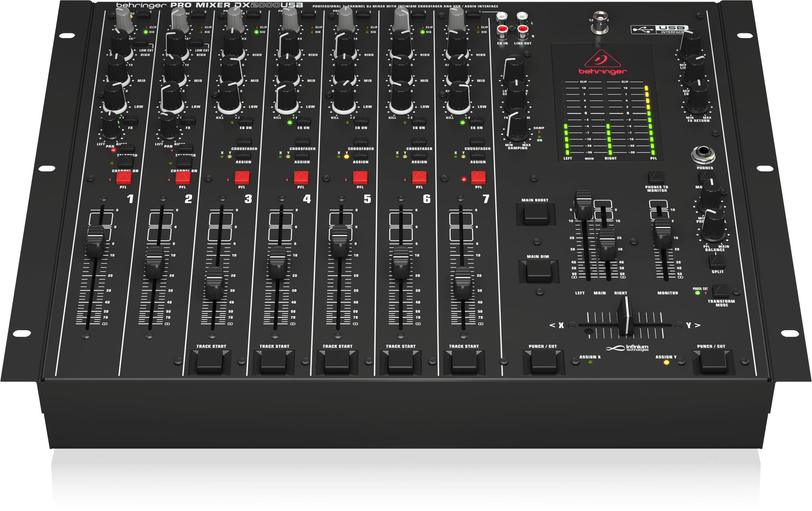Click the channel 1 fader knob
The height and width of the screenshot is (511, 812).
point(95,241)
